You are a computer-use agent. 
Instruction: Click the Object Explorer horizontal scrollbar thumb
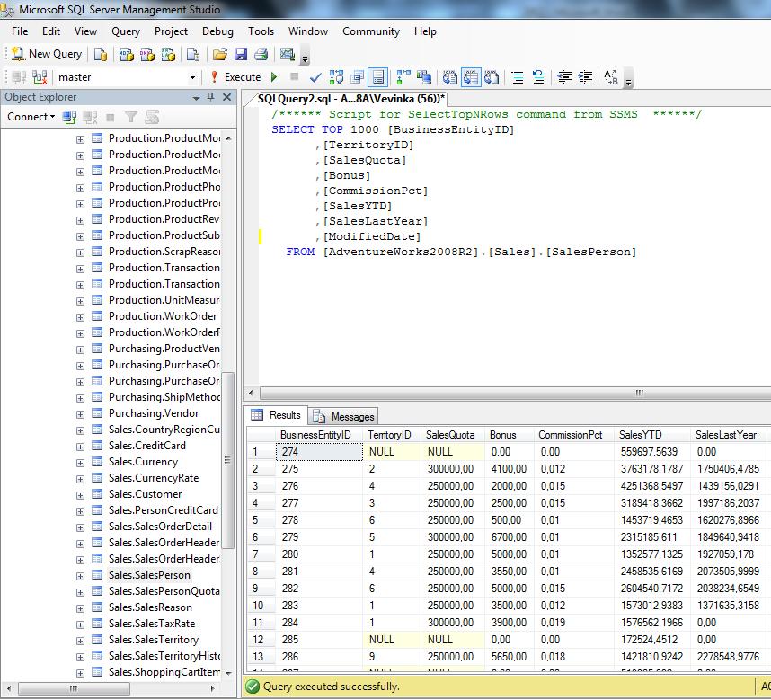74,688
